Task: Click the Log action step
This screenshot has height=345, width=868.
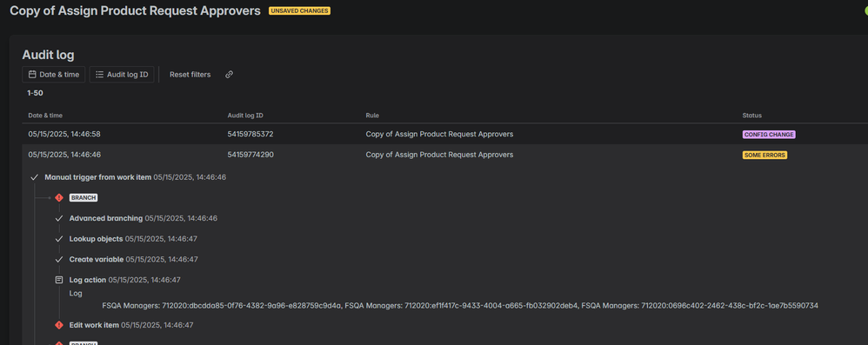Action: pos(124,281)
